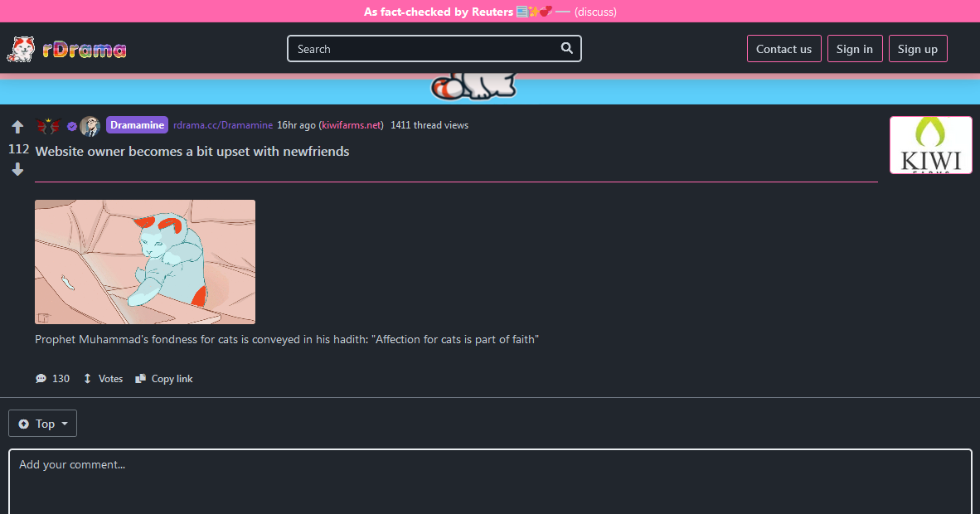The height and width of the screenshot is (514, 980).
Task: Show the post Votes
Action: (x=103, y=378)
